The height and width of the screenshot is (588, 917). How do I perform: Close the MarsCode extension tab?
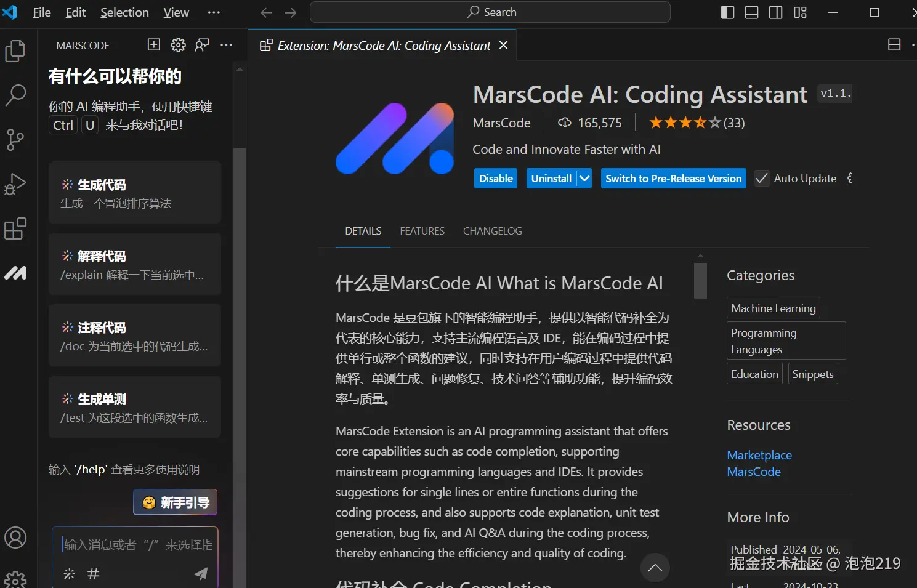pos(503,45)
